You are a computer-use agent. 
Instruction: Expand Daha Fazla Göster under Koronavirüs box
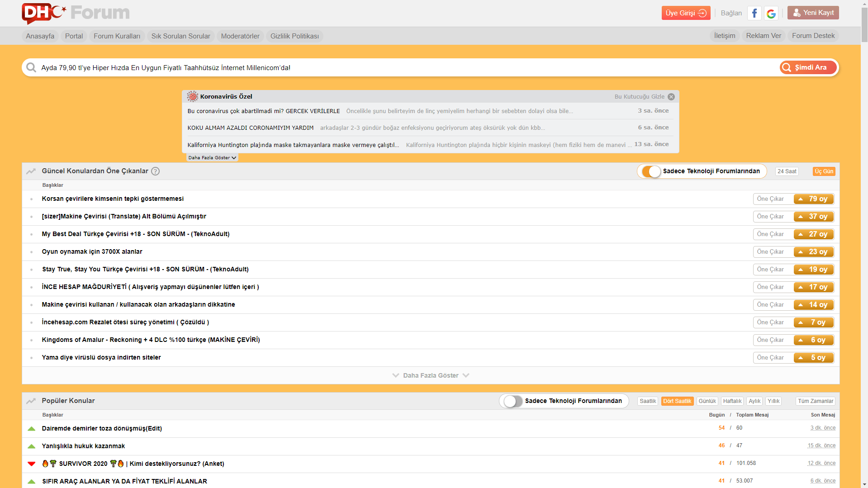point(212,158)
